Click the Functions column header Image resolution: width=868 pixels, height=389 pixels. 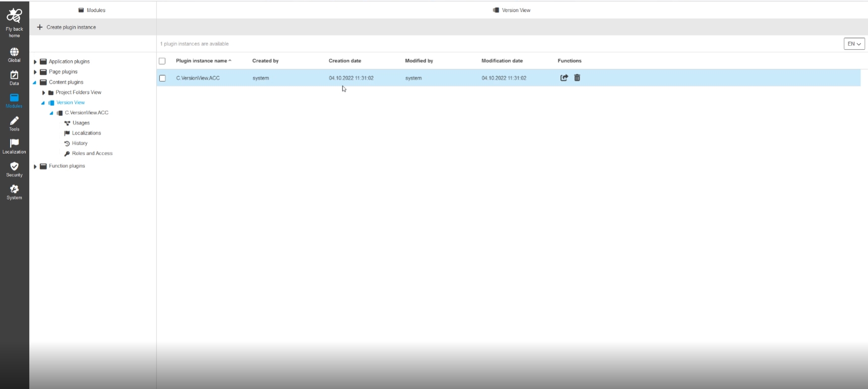(569, 61)
